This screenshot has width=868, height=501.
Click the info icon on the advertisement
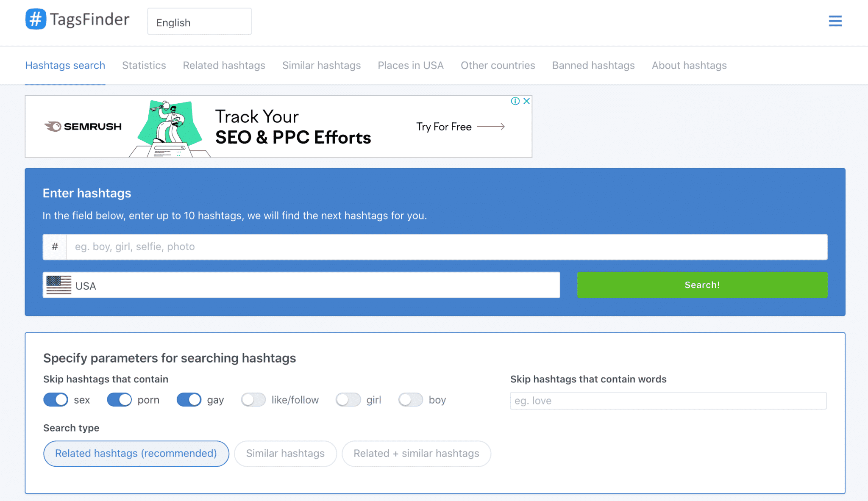click(x=515, y=101)
